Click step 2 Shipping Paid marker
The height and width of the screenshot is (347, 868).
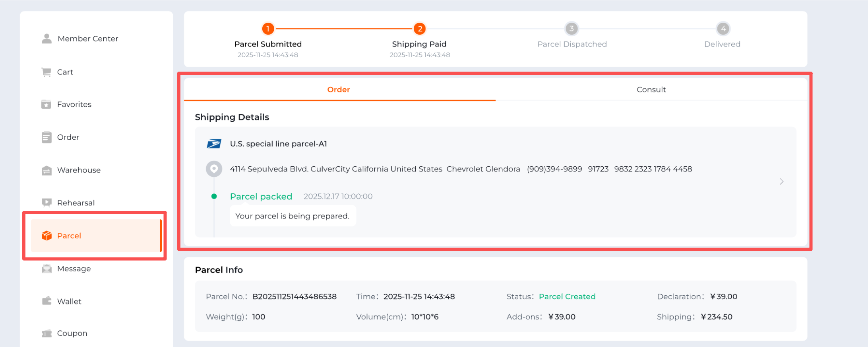click(x=420, y=29)
